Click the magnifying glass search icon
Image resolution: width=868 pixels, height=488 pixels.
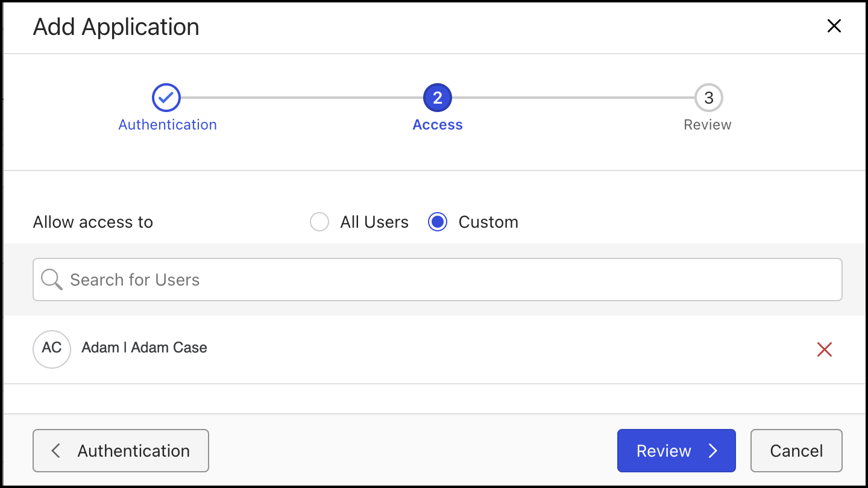51,279
